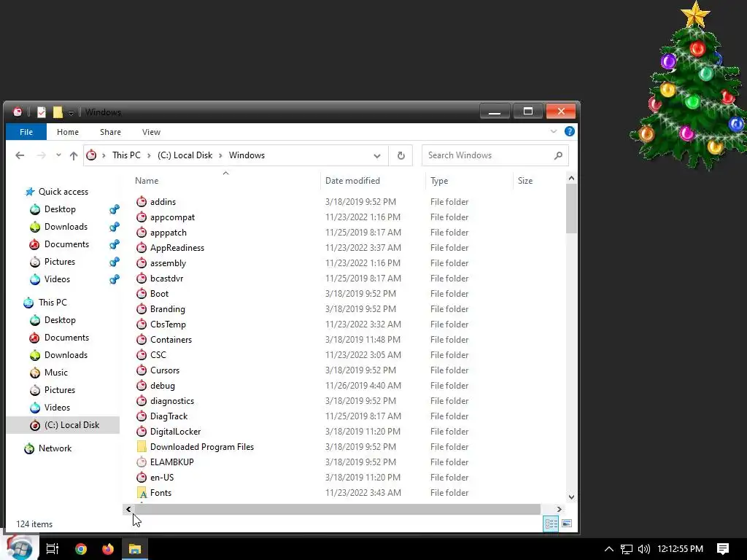Click the vertical scrollbar up arrow
The width and height of the screenshot is (747, 560).
[x=571, y=178]
